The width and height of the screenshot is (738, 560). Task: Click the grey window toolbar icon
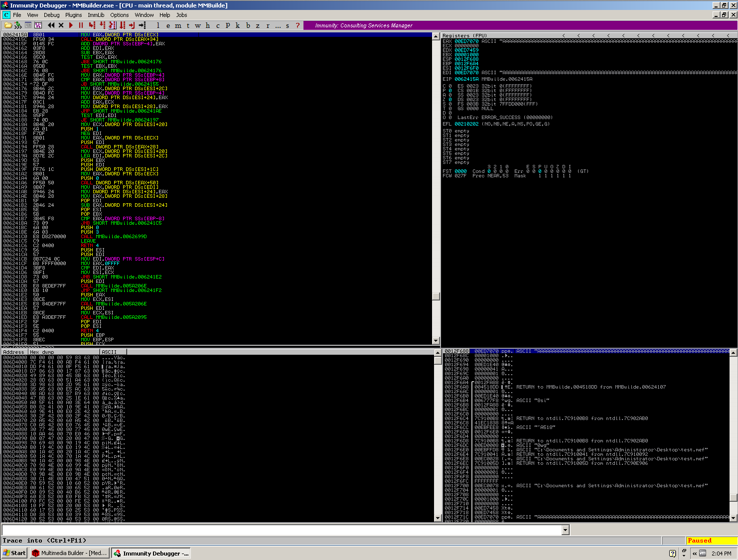coord(28,25)
